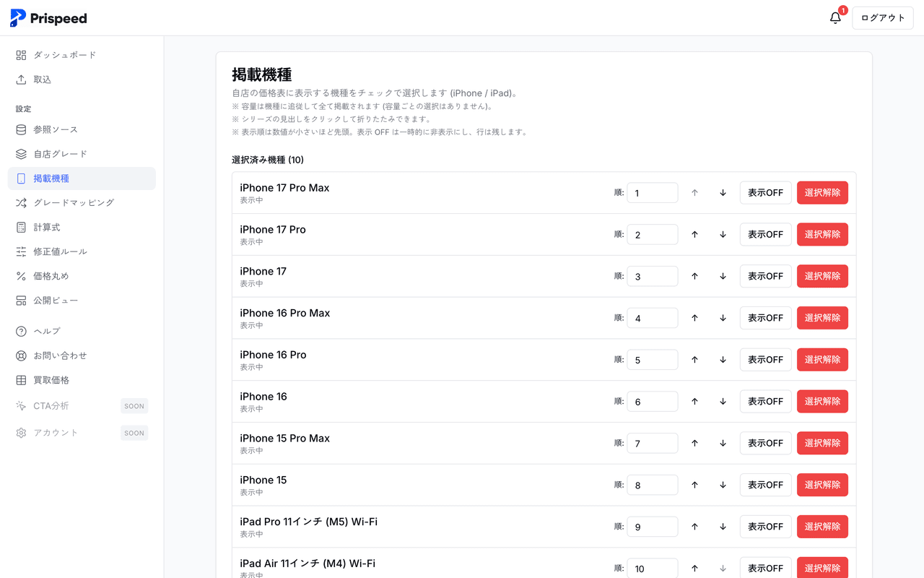Click 選択解除 for iPhone 16 Pro
This screenshot has width=924, height=578.
tap(822, 360)
